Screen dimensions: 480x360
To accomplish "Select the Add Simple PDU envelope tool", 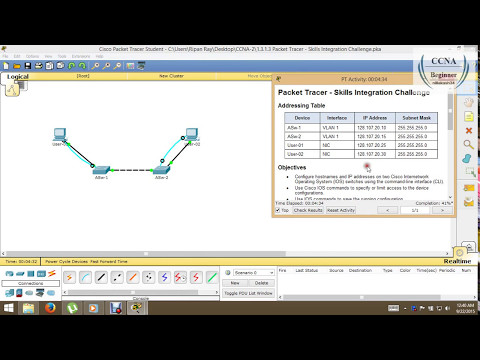I will [469, 188].
